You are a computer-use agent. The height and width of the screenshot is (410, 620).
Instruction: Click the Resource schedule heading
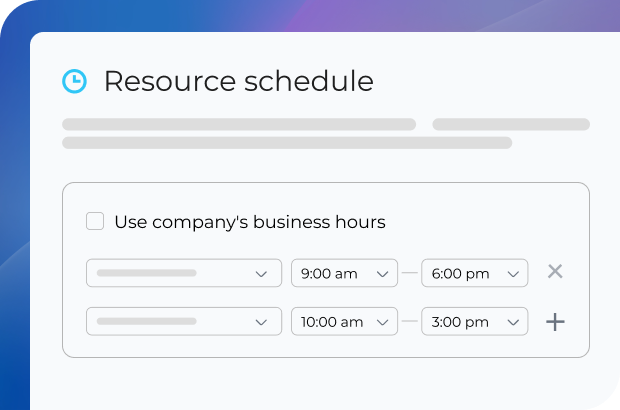238,82
